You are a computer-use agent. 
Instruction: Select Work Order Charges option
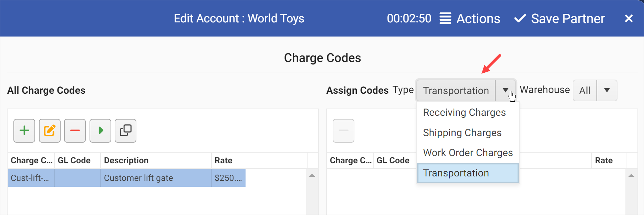468,152
